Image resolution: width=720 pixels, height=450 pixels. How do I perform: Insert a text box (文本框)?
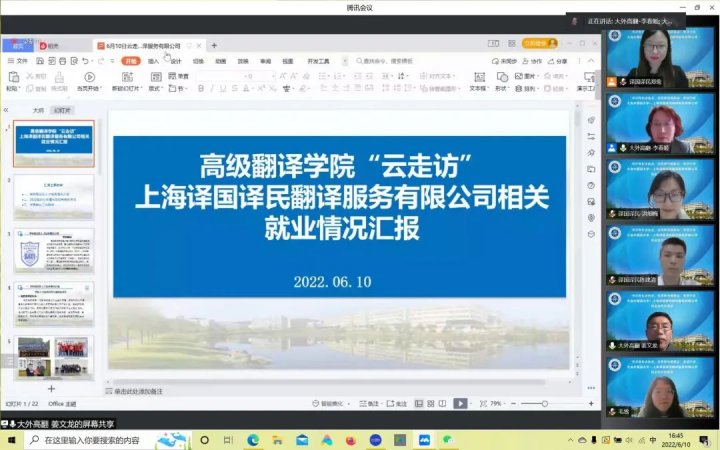(x=478, y=81)
